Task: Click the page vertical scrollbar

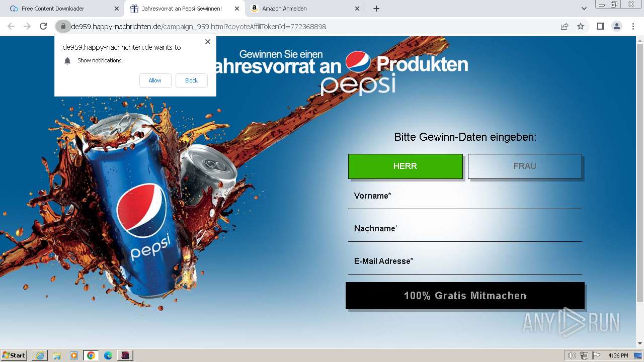Action: [x=640, y=173]
